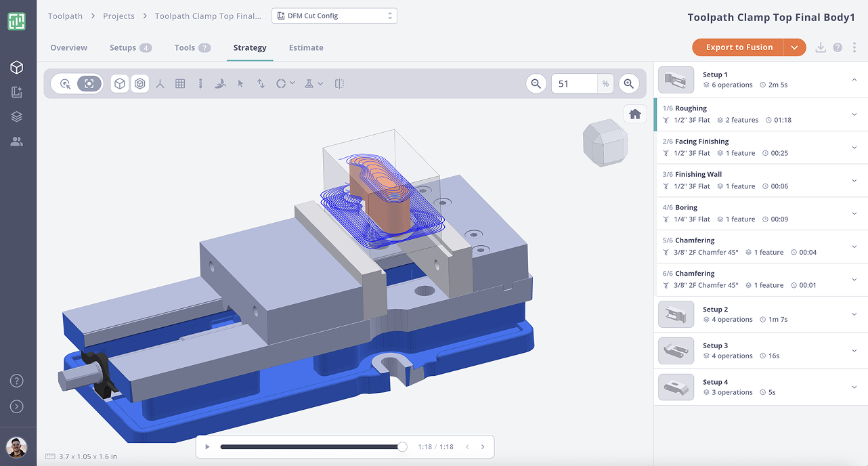868x466 pixels.
Task: Switch to the Estimate tab
Action: (306, 47)
